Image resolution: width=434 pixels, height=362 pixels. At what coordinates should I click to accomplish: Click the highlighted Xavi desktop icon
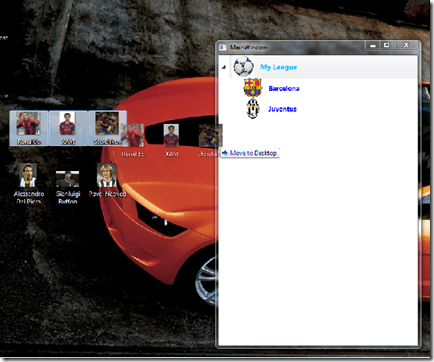pyautogui.click(x=68, y=128)
